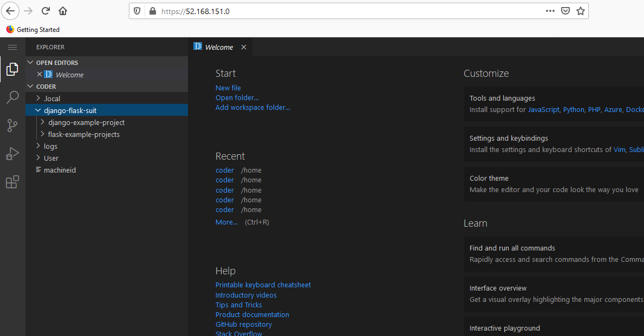This screenshot has width=644, height=336.
Task: Open first recent coder /home entry
Action: (x=225, y=170)
